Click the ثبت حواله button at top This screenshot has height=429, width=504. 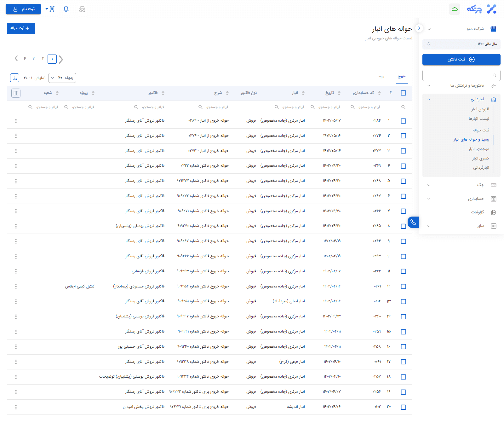(21, 28)
